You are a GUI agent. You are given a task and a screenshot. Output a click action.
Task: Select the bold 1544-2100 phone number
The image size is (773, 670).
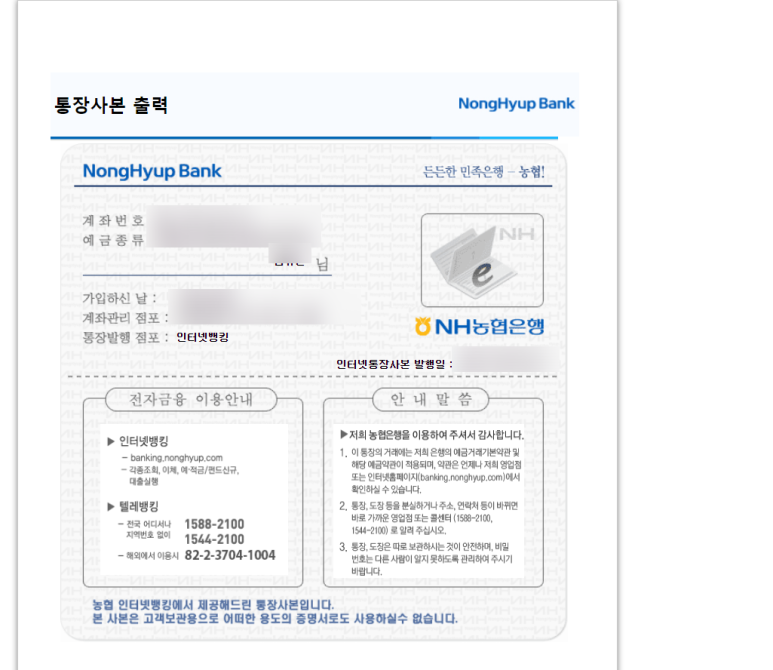pos(214,539)
